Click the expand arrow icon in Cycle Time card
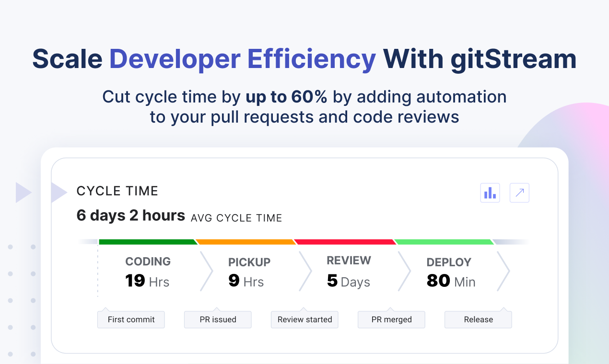Screen dimensions: 609x364 coord(519,193)
